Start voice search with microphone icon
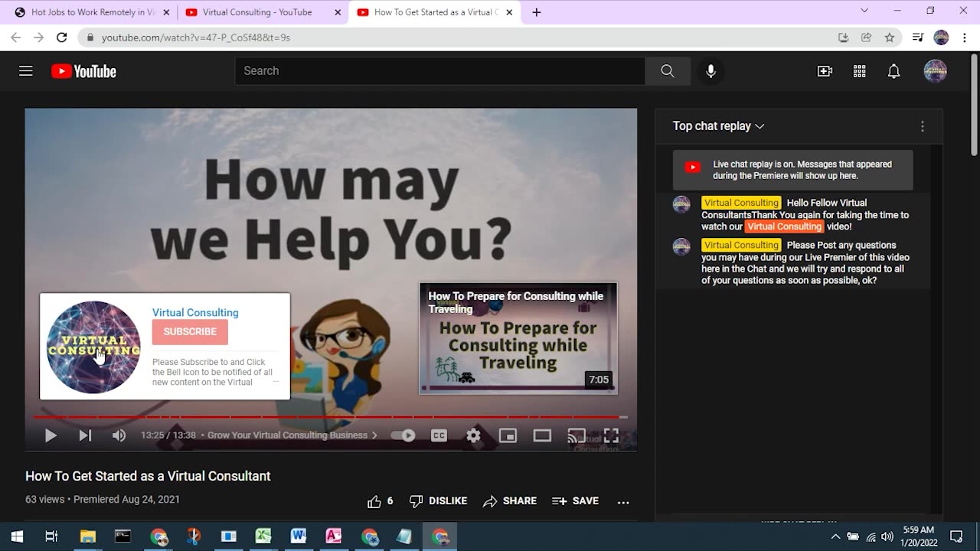980x551 pixels. (710, 71)
